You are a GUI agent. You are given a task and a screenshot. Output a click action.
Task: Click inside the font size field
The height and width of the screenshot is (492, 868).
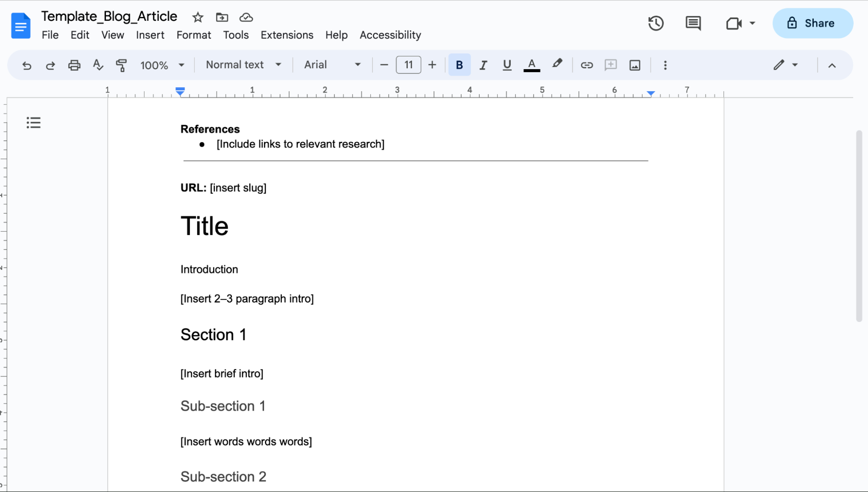(x=408, y=65)
